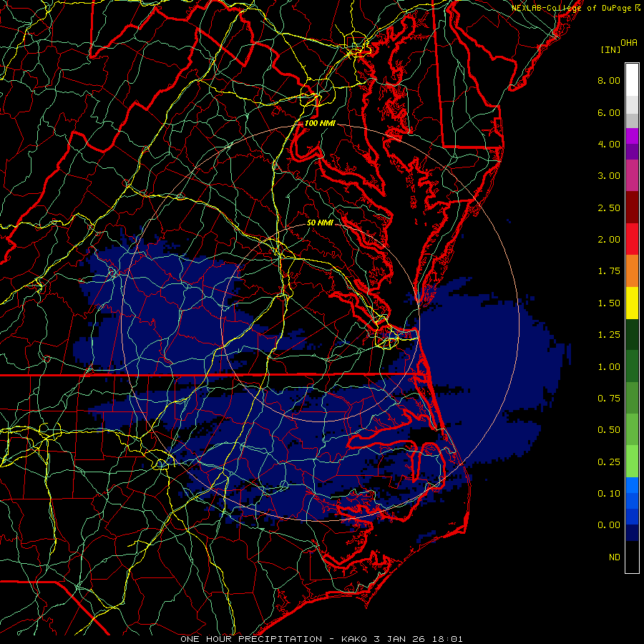
Task: Click the 1.75 legend value
Action: click(609, 271)
